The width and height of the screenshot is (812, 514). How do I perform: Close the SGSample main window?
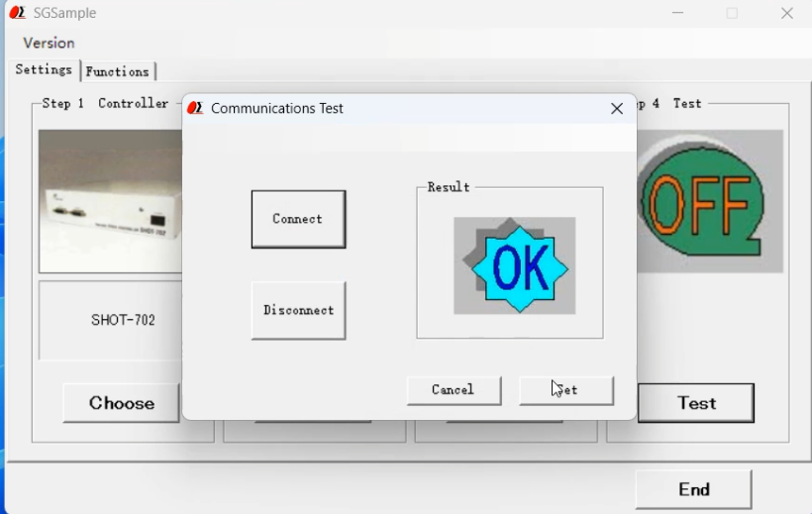pyautogui.click(x=787, y=13)
